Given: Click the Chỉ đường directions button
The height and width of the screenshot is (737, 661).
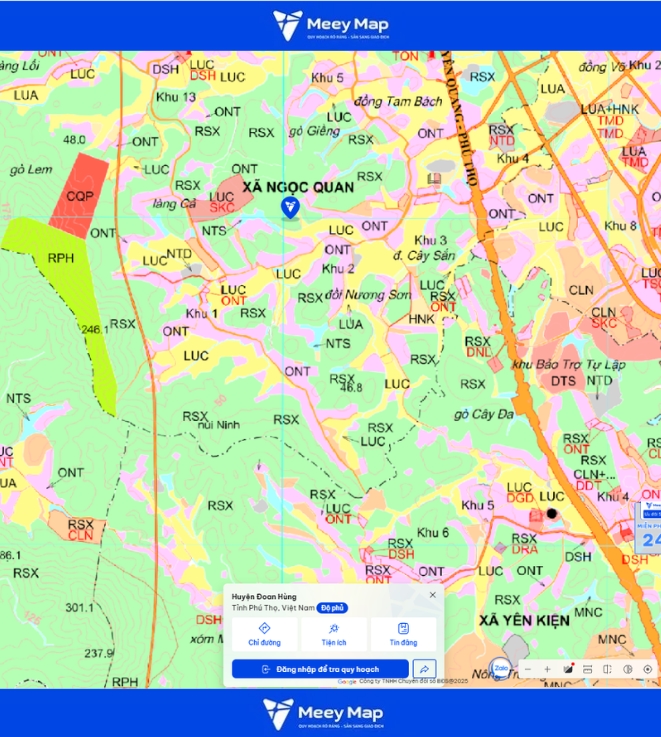Looking at the screenshot, I should 265,635.
